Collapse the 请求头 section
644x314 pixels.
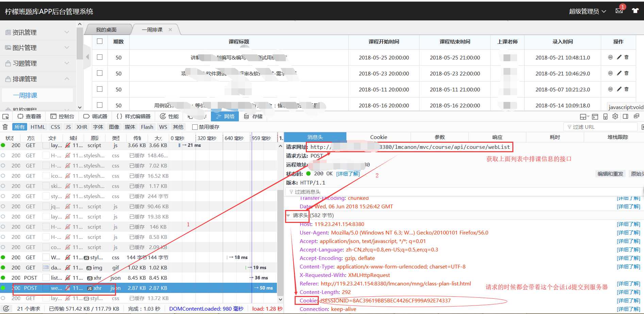tap(288, 215)
